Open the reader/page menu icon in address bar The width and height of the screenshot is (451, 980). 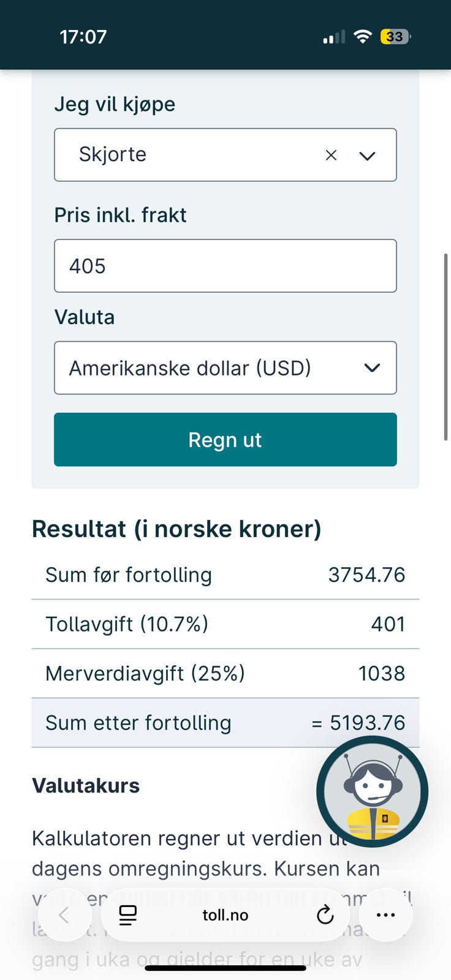(128, 915)
